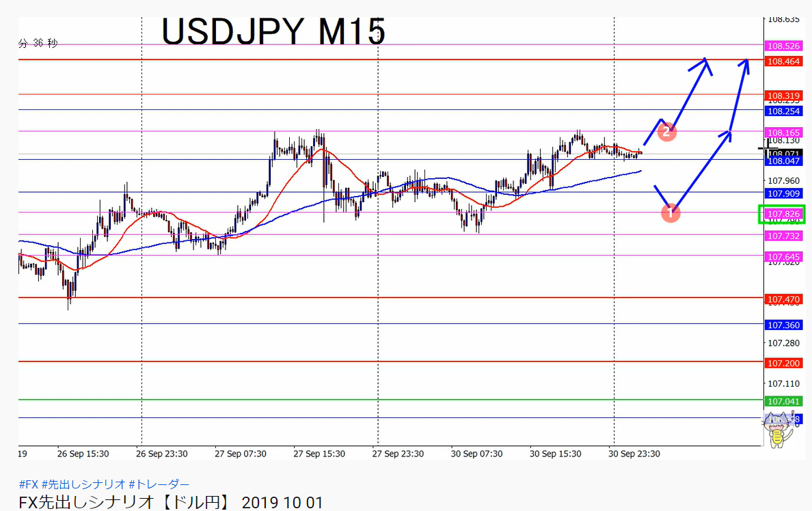Click the 30 Sep 23:30 time marker
The image size is (812, 511).
coord(634,454)
